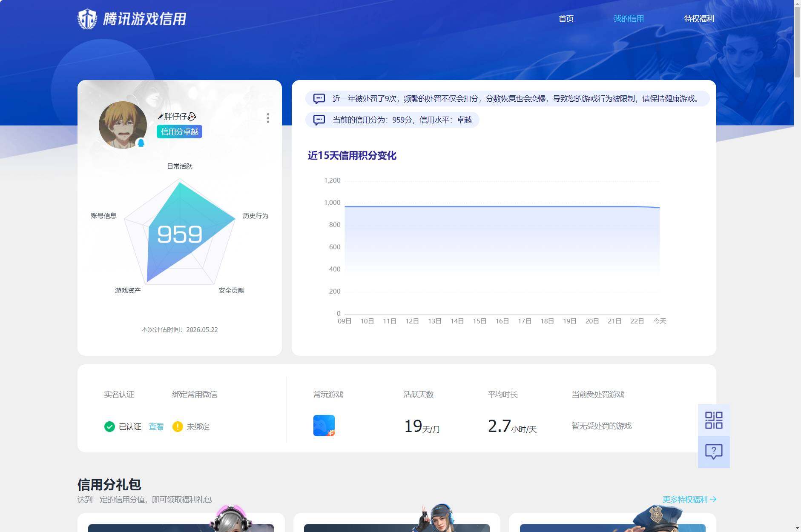The image size is (801, 532).
Task: Select the second gift pack card with blue-cap character
Action: tap(397, 523)
